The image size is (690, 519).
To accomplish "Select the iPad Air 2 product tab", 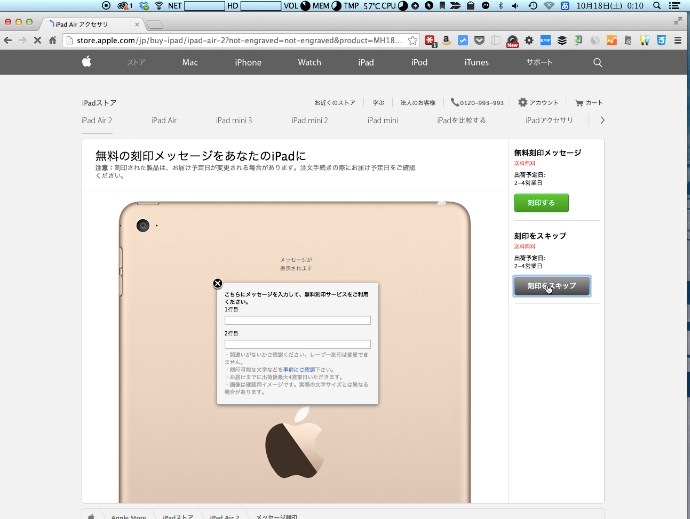I will [97, 120].
